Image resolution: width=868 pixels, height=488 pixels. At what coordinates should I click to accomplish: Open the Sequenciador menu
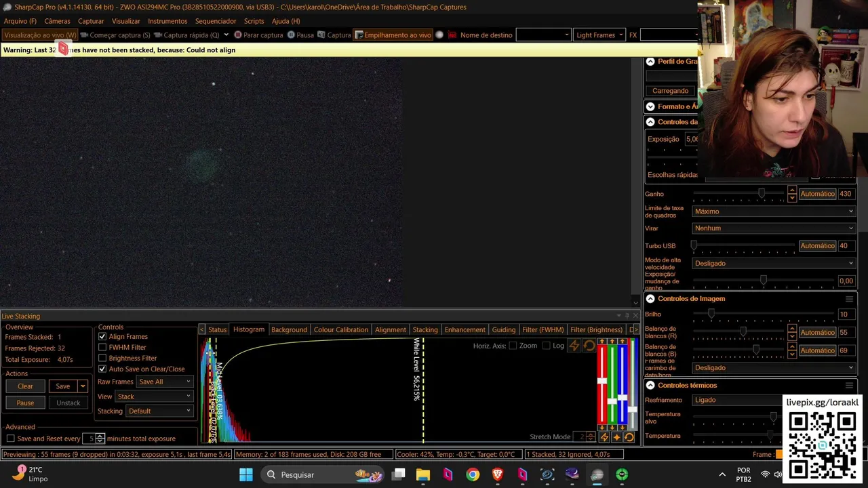click(216, 21)
